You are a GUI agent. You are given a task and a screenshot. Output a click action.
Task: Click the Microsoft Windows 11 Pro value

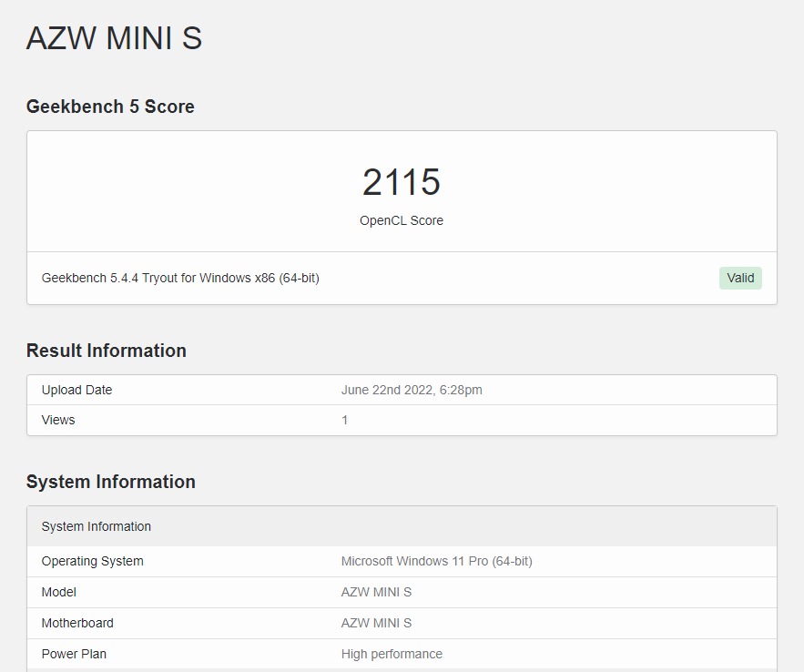(436, 561)
